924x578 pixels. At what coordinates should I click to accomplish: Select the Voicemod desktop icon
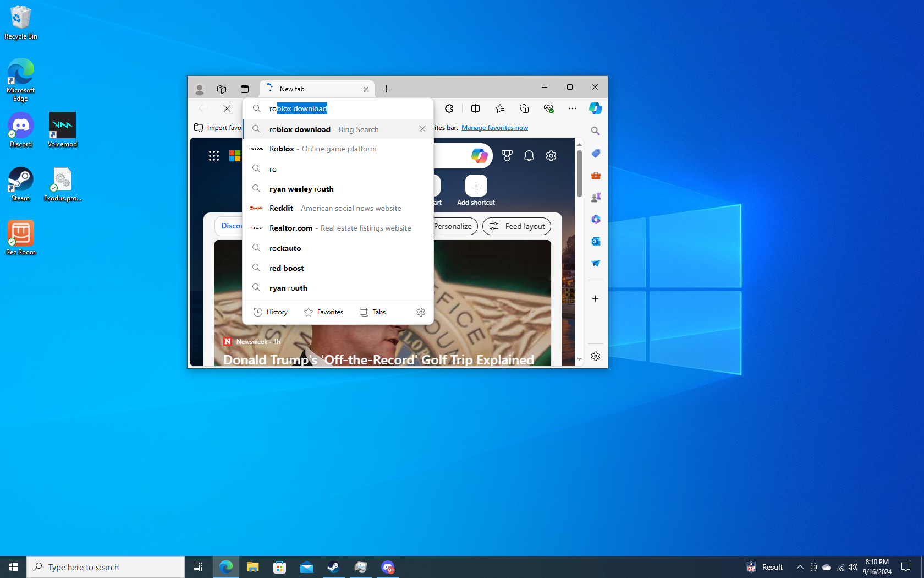[x=62, y=130]
